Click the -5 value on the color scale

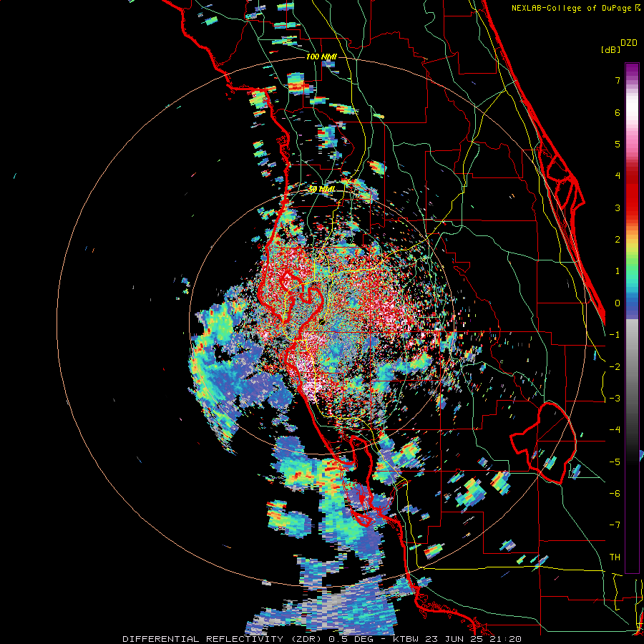(x=615, y=462)
